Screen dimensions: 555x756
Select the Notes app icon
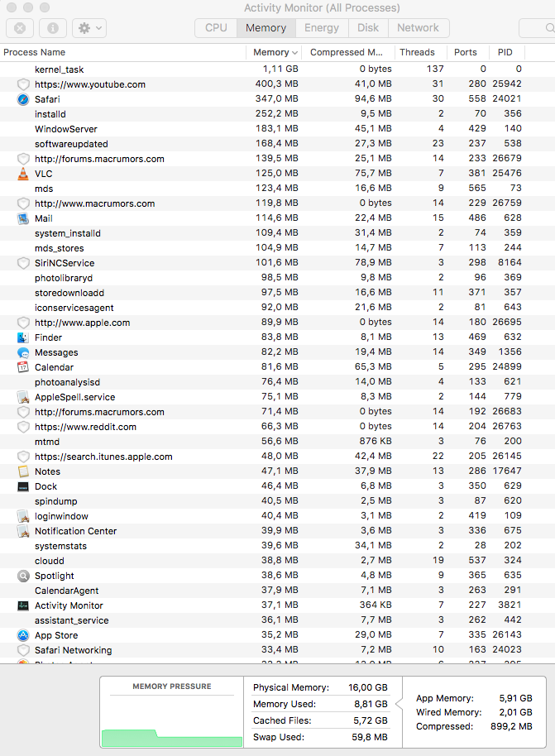coord(23,471)
